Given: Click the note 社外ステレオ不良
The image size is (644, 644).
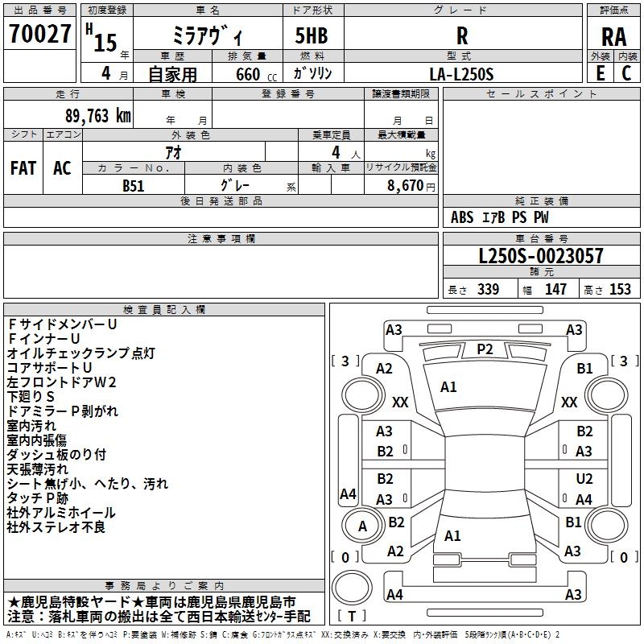Looking at the screenshot, I should tap(56, 527).
